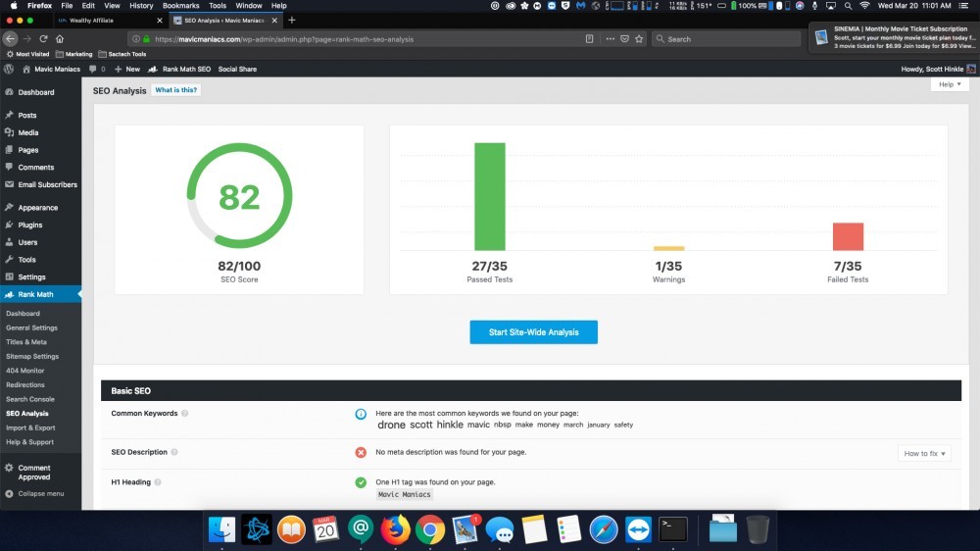The width and height of the screenshot is (980, 551).
Task: Open Sitemap Settings
Action: pyautogui.click(x=32, y=357)
